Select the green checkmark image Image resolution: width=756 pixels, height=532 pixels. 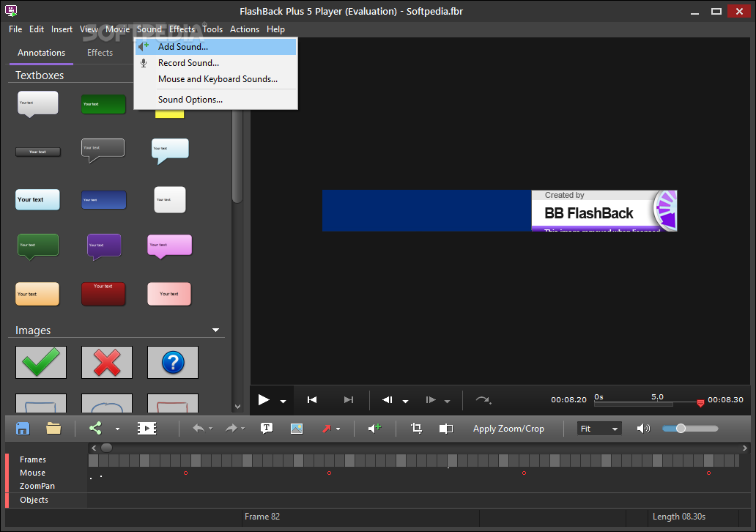point(41,362)
